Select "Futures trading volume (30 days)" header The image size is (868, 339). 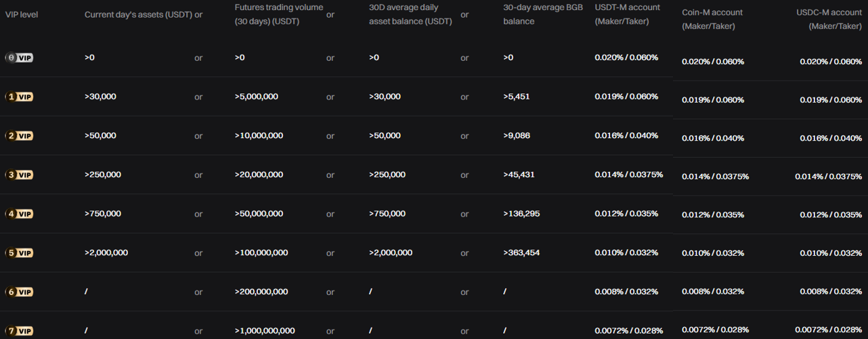[x=278, y=14]
